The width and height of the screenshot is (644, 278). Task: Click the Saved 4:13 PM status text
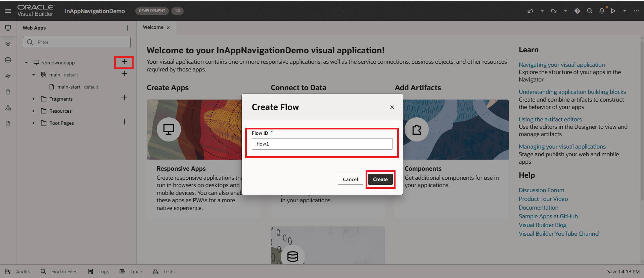(623, 272)
